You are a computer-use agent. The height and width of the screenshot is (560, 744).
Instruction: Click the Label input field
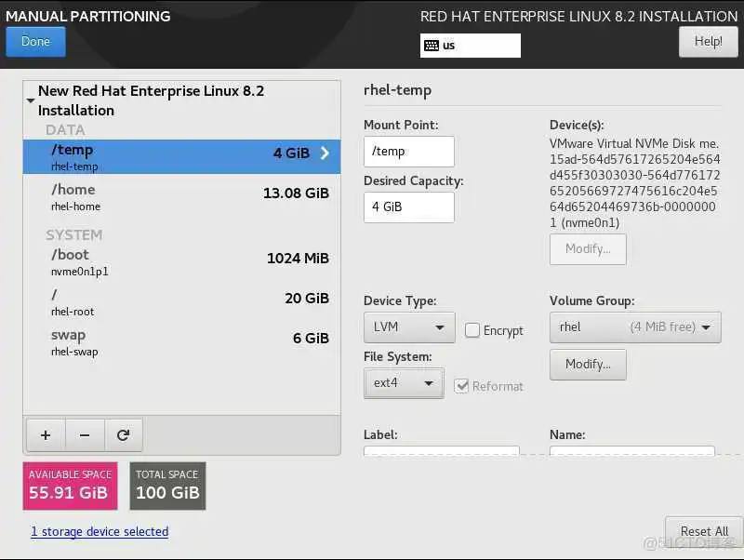point(441,450)
